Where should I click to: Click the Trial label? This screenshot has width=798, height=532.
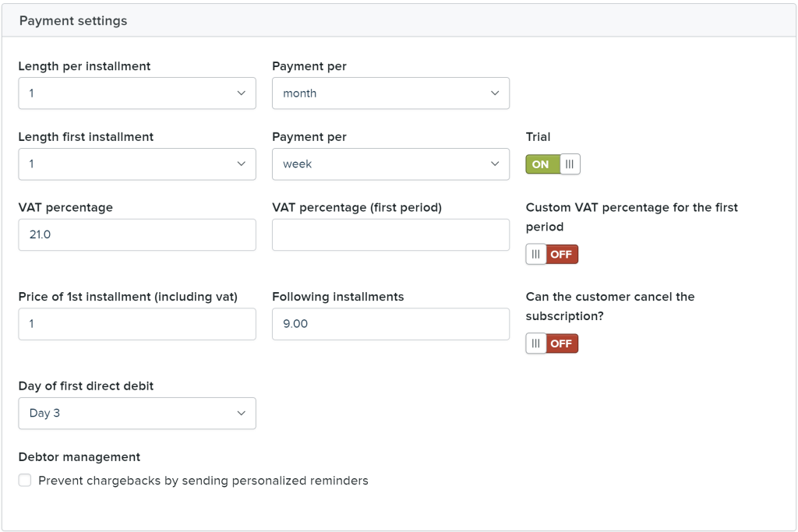(x=538, y=137)
